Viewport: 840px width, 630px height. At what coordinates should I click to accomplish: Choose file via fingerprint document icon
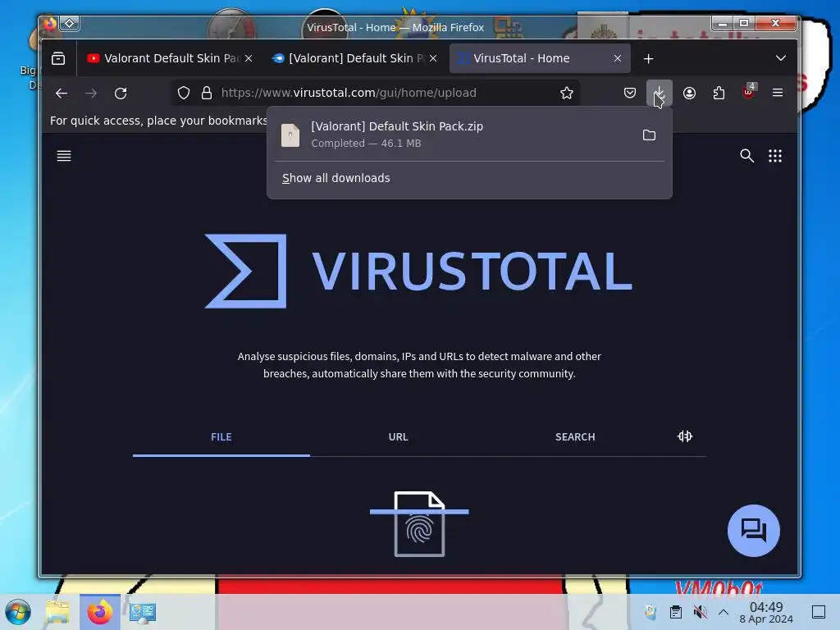419,523
